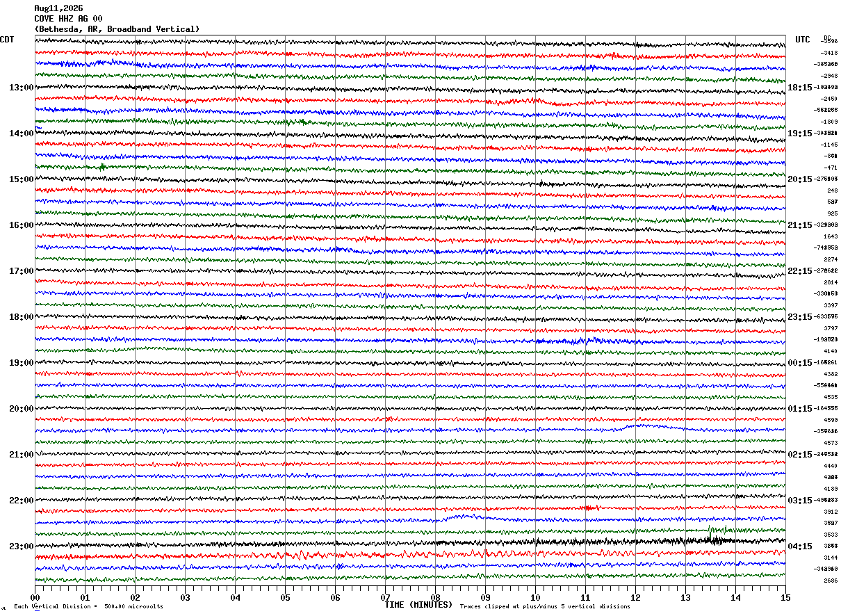Click the COVE HHZ AG 00 station title

68,19
